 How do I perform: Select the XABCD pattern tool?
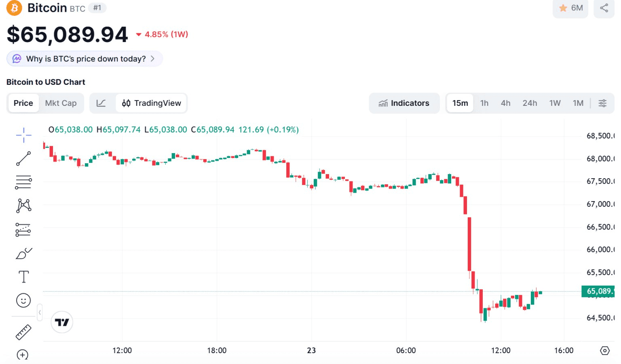(23, 206)
